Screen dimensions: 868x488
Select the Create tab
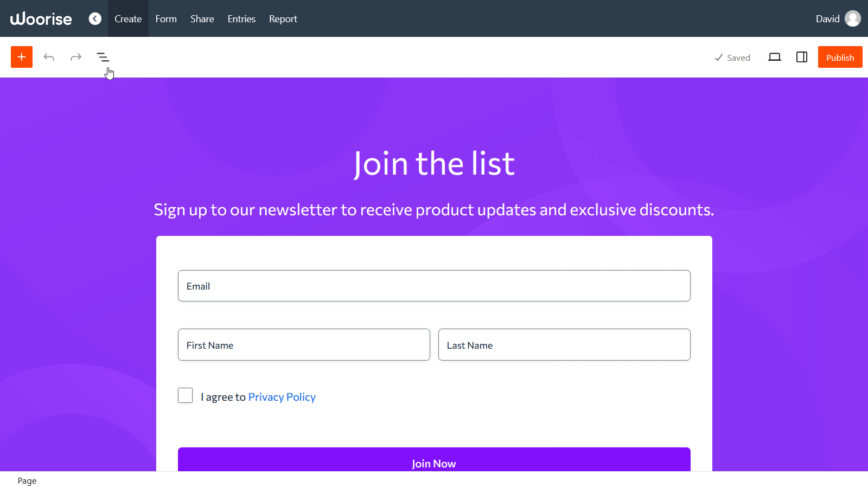coord(128,18)
